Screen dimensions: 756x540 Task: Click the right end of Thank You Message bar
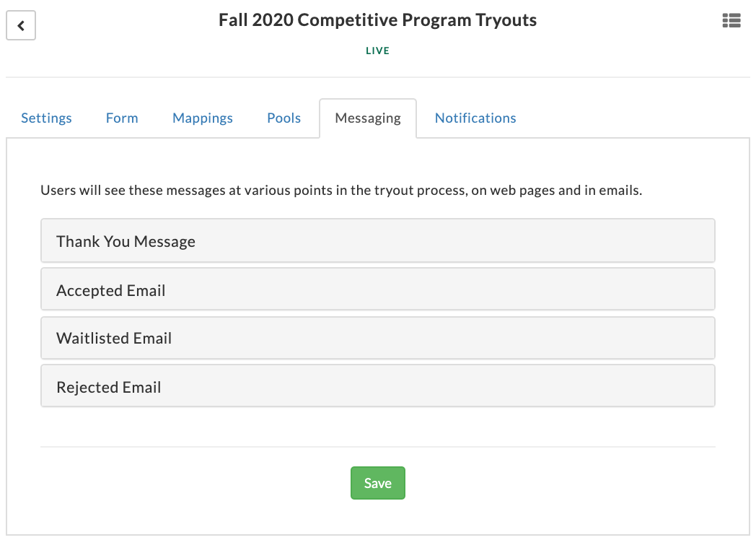pos(694,241)
